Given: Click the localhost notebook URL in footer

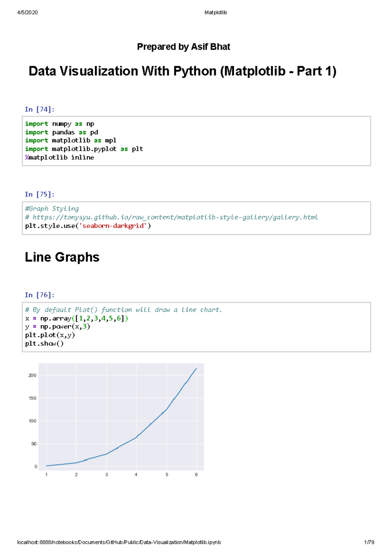Looking at the screenshot, I should [119, 542].
